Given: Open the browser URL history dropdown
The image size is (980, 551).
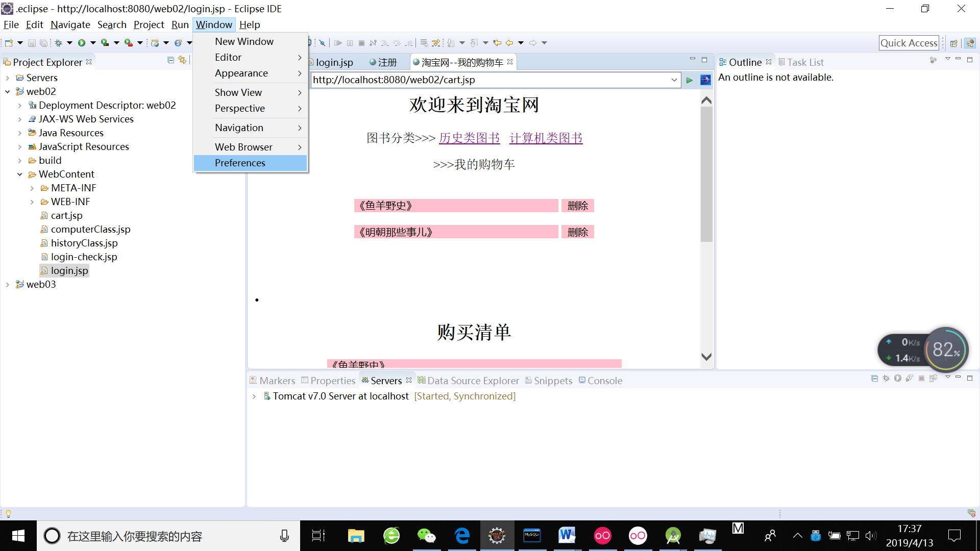Looking at the screenshot, I should pyautogui.click(x=674, y=80).
